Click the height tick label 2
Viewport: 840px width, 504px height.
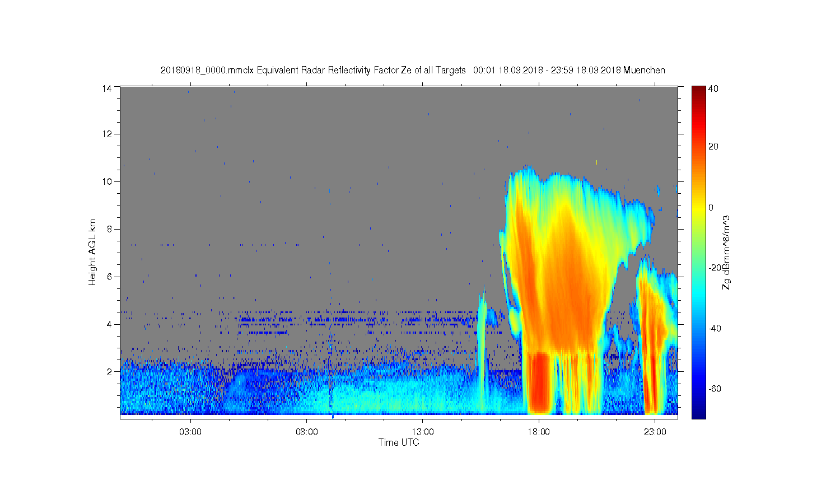pos(110,371)
